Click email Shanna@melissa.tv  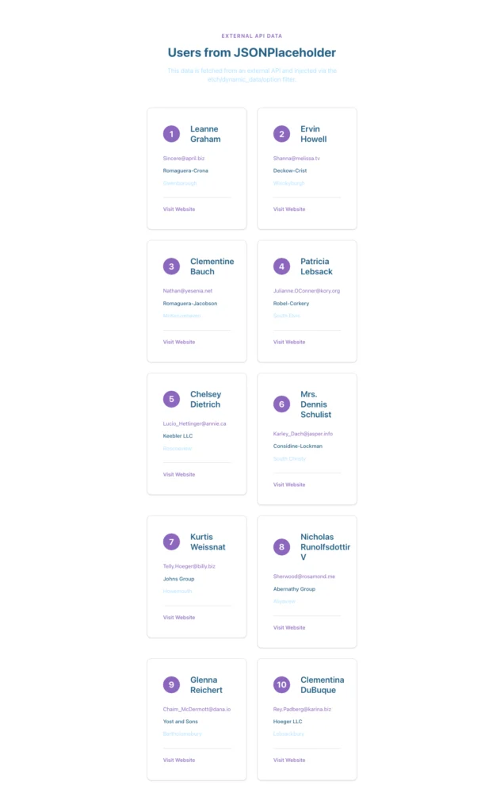[296, 159]
